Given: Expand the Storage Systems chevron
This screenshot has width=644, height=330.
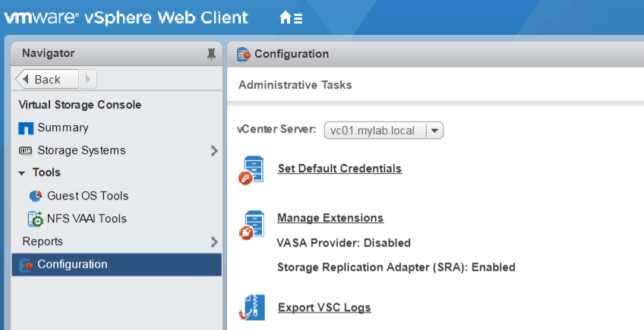Looking at the screenshot, I should 214,151.
